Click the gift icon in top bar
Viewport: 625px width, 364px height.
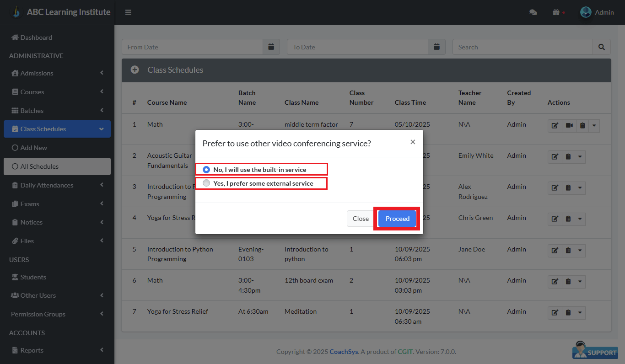[x=556, y=12]
